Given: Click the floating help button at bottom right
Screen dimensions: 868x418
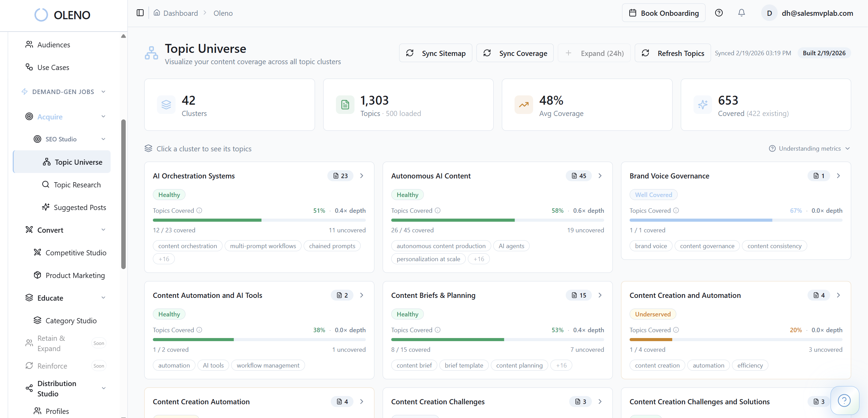Looking at the screenshot, I should coord(845,400).
